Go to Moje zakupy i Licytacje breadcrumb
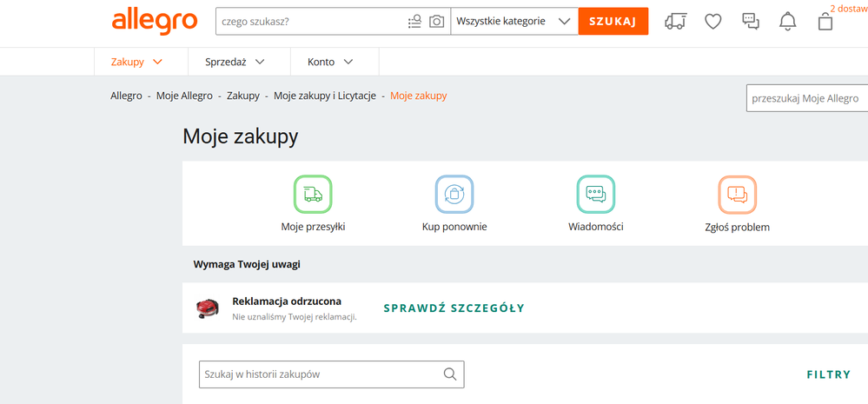Screen dimensions: 868x404 pos(325,96)
